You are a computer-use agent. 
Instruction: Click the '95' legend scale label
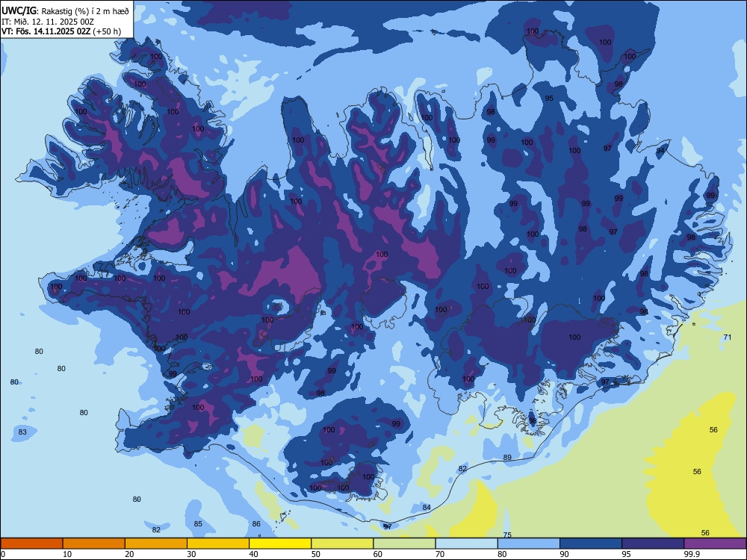pyautogui.click(x=627, y=554)
